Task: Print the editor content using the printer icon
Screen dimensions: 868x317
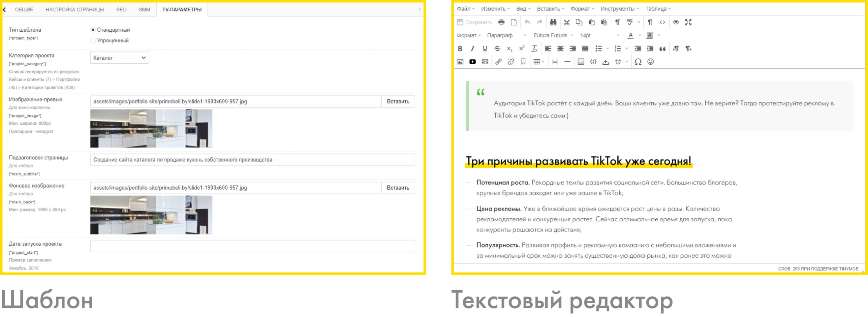Action: [501, 22]
